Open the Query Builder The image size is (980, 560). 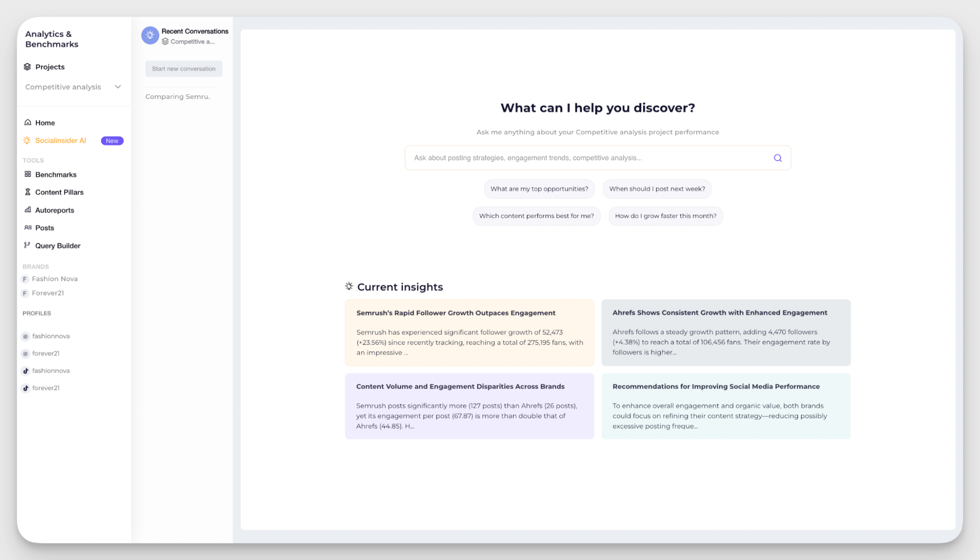[57, 245]
